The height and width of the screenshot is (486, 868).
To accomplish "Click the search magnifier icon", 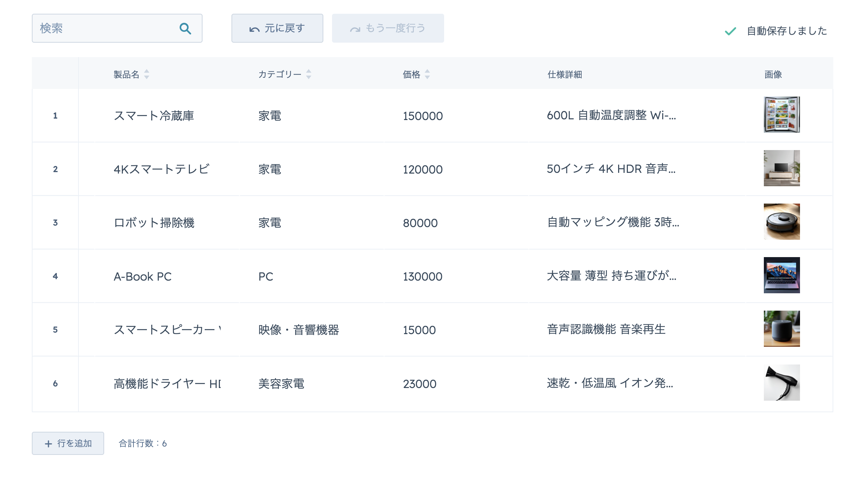I will (x=185, y=29).
